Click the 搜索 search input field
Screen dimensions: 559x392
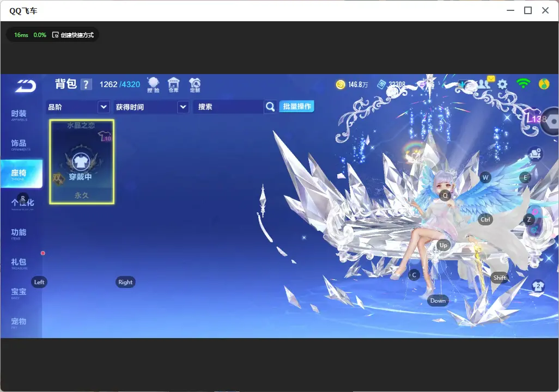tap(228, 107)
